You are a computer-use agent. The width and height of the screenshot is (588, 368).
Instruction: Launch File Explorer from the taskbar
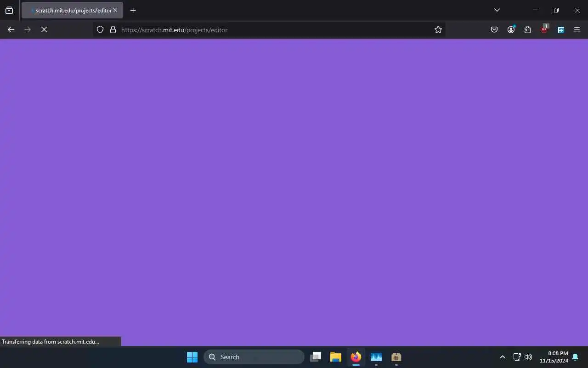pos(336,357)
